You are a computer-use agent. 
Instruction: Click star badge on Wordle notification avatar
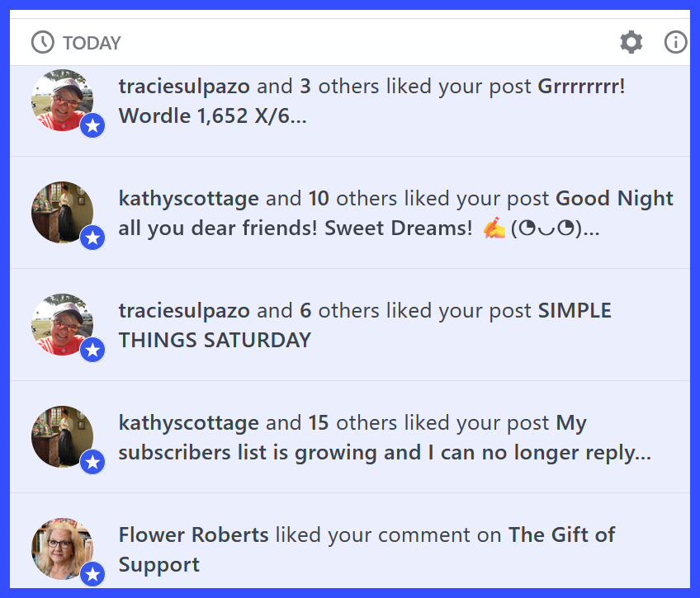point(92,126)
